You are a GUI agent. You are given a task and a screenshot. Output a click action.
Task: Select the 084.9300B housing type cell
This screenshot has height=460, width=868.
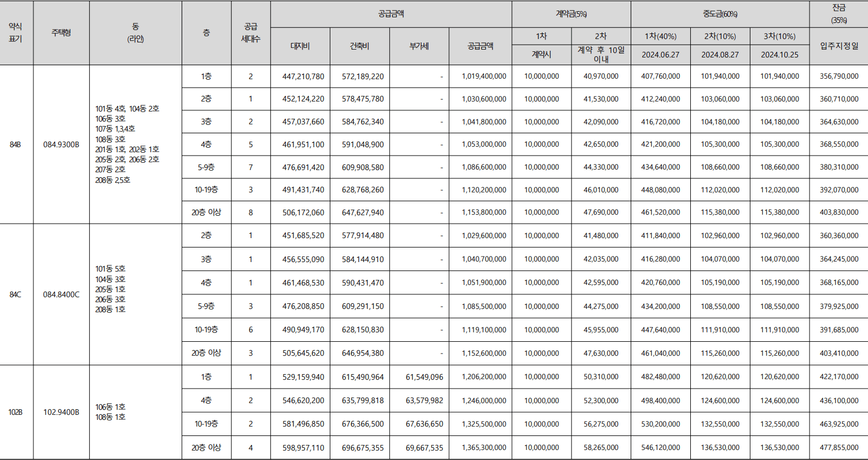coord(61,144)
